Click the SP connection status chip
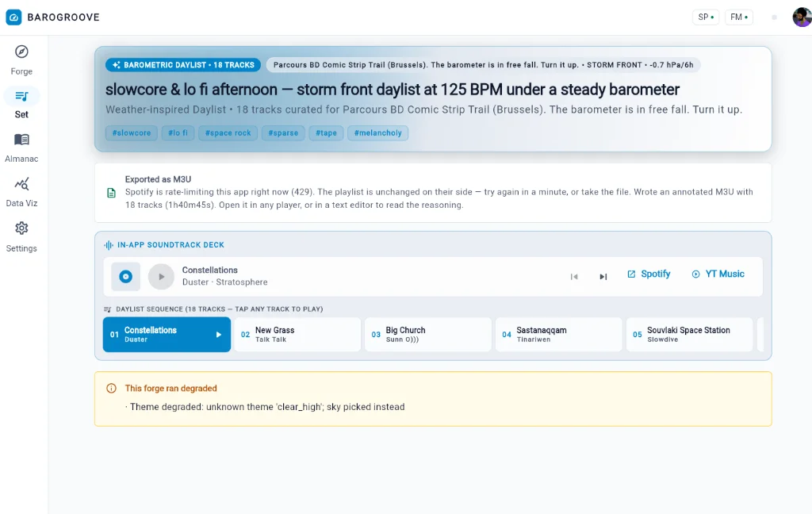 (x=705, y=17)
